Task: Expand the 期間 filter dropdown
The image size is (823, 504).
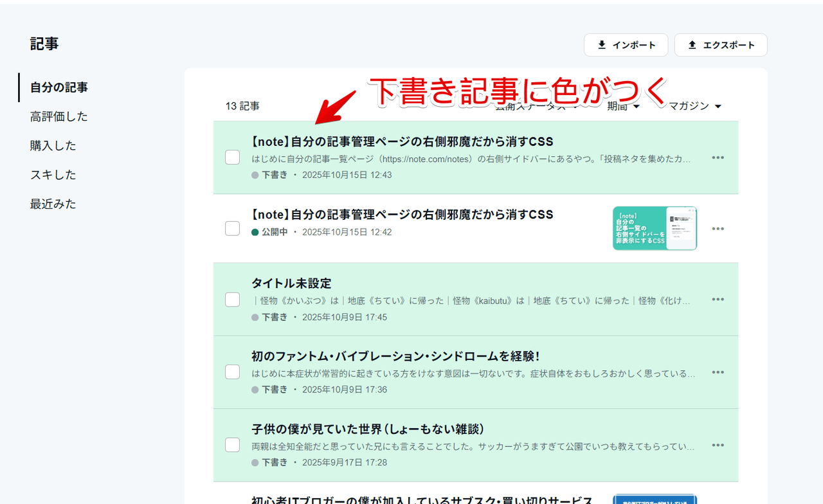Action: click(623, 107)
